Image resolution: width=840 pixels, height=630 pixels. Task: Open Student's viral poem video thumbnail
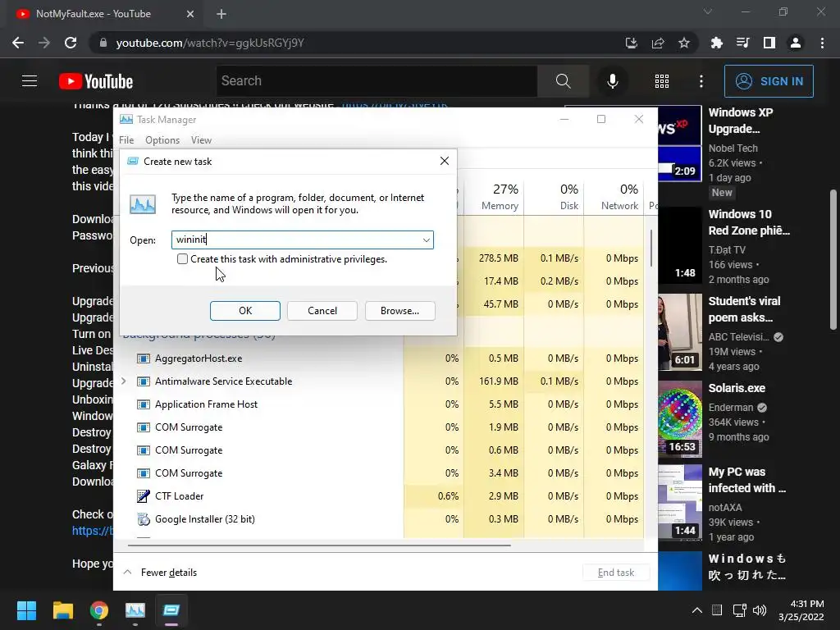pos(680,331)
